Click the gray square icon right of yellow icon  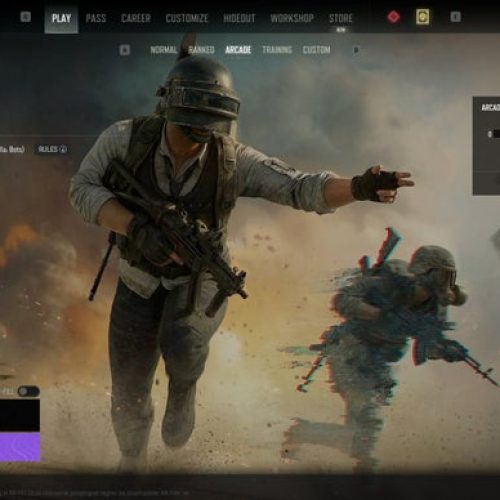456,17
